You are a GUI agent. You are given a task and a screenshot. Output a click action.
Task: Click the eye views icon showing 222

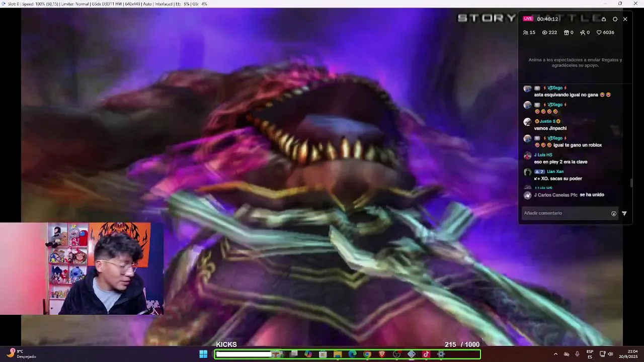[x=544, y=32]
